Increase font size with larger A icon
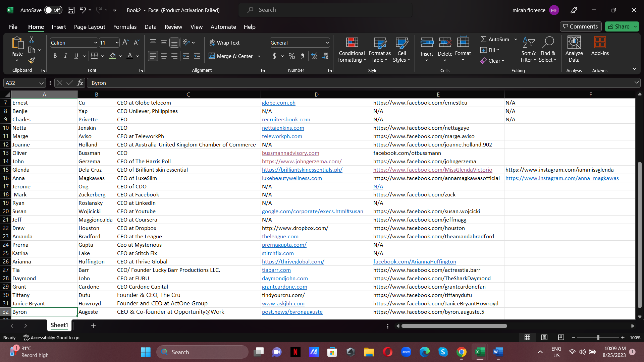This screenshot has width=644, height=362. [x=125, y=43]
